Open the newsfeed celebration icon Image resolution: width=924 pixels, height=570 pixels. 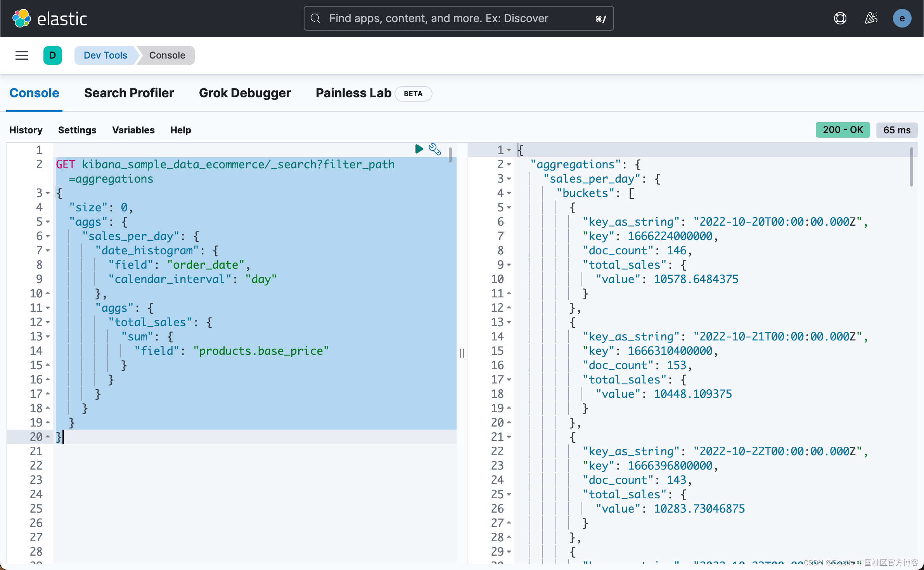[871, 18]
